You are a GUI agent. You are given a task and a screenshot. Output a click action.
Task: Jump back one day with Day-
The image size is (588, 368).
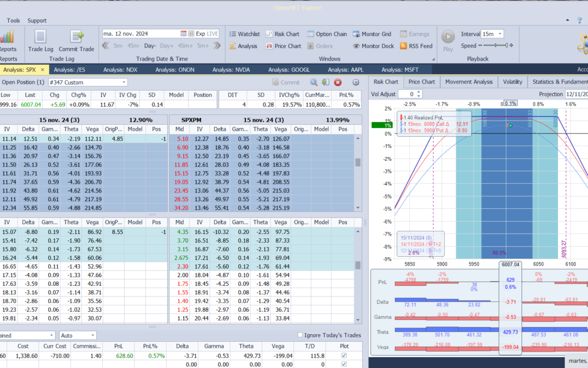pyautogui.click(x=150, y=46)
